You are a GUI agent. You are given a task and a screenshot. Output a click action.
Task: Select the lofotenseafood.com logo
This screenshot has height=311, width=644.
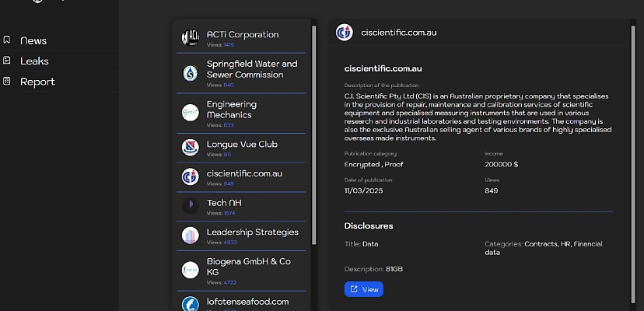(x=190, y=303)
